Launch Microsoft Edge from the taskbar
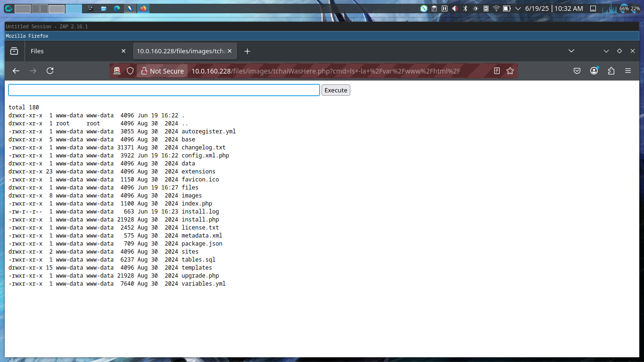Image resolution: width=644 pixels, height=362 pixels. 117,8
